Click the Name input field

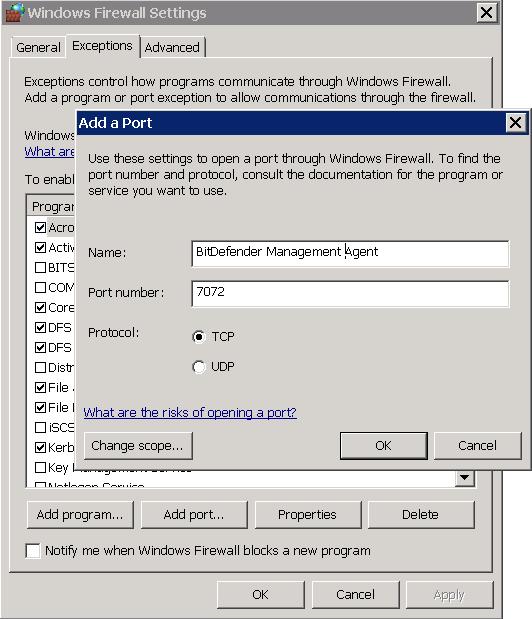point(350,254)
